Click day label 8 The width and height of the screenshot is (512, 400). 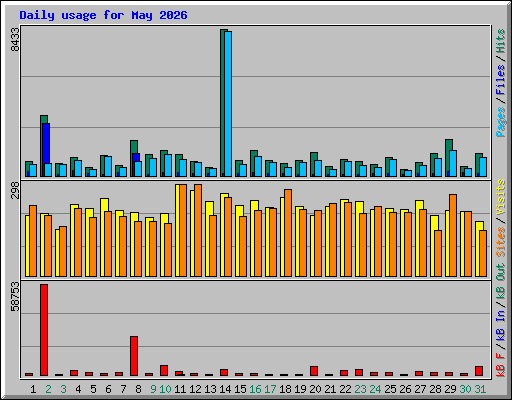(138, 389)
